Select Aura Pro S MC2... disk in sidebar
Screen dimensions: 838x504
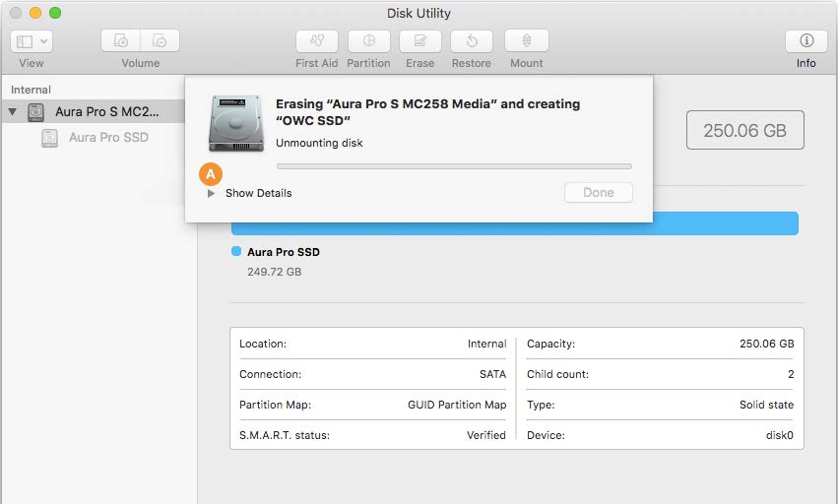point(93,111)
